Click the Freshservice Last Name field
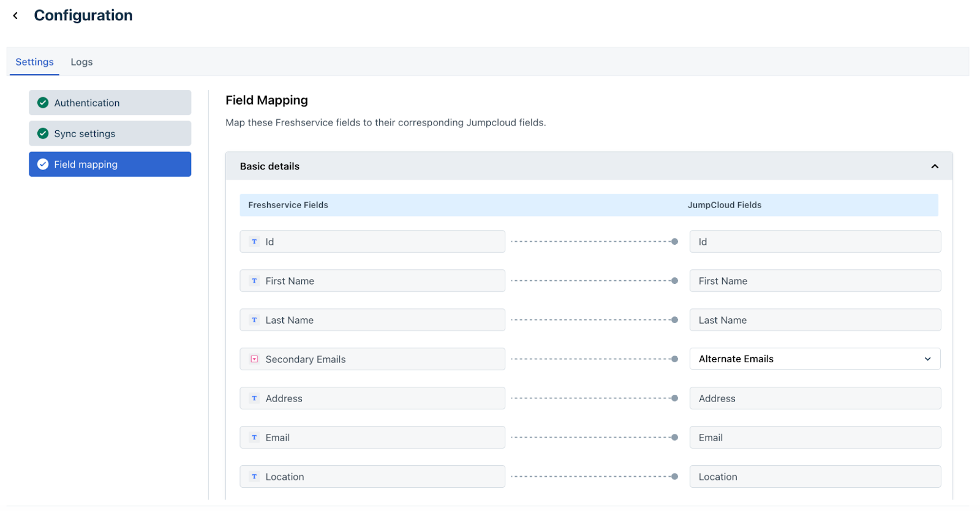980x511 pixels. pyautogui.click(x=372, y=320)
